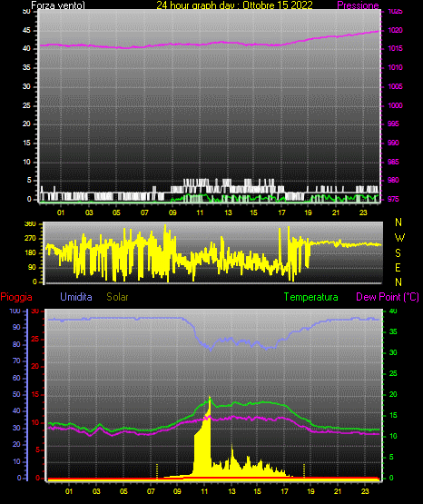Click the N compass letter at top
Screen dimensions: 423x504
[398, 222]
